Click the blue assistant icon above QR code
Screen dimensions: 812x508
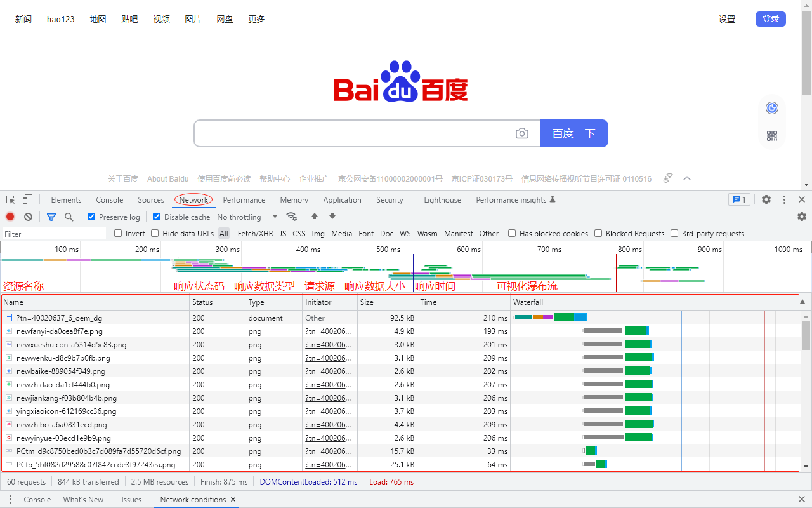(772, 108)
